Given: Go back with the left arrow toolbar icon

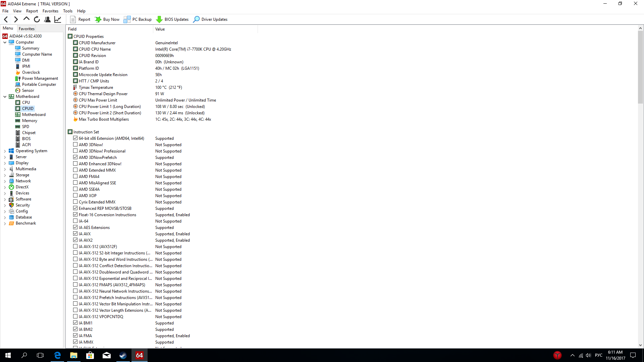Looking at the screenshot, I should click(6, 19).
